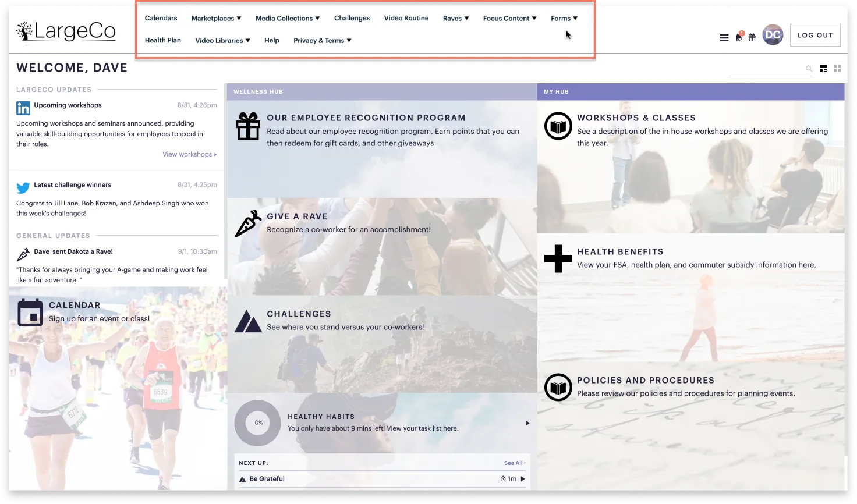
Task: Select the Wellness Hub tab header
Action: pos(382,92)
